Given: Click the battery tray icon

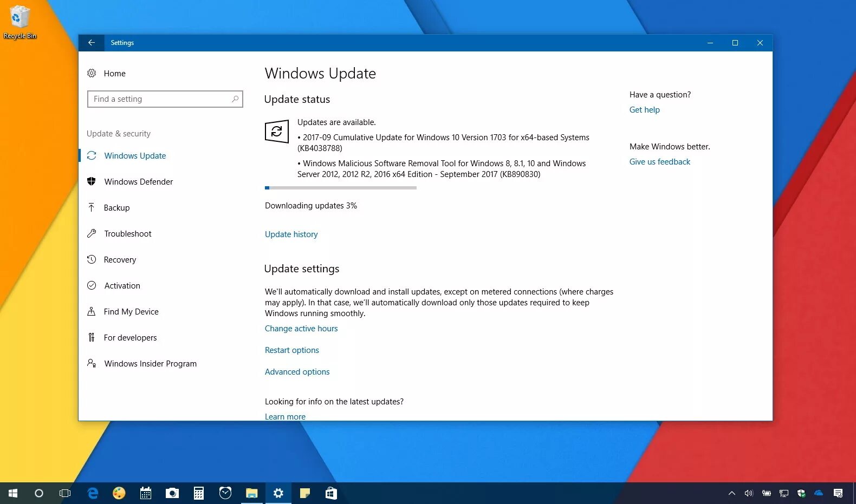Looking at the screenshot, I should tap(767, 493).
